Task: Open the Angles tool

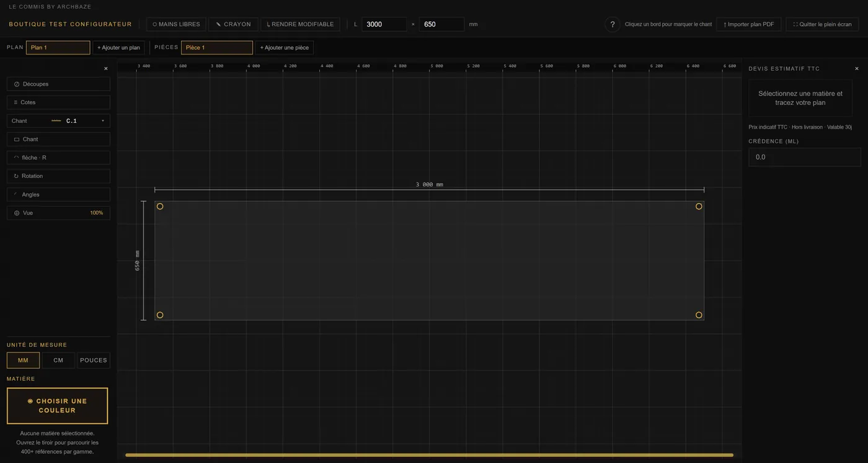Action: tap(58, 194)
